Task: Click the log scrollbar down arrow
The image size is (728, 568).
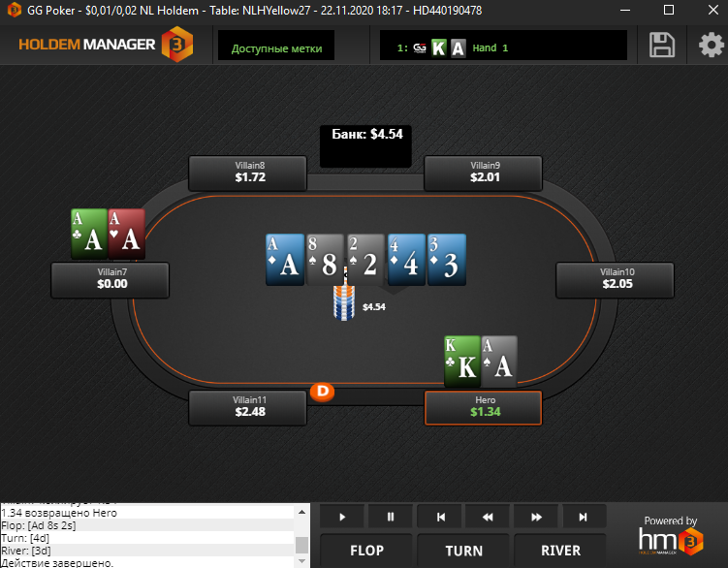Action: [x=301, y=562]
